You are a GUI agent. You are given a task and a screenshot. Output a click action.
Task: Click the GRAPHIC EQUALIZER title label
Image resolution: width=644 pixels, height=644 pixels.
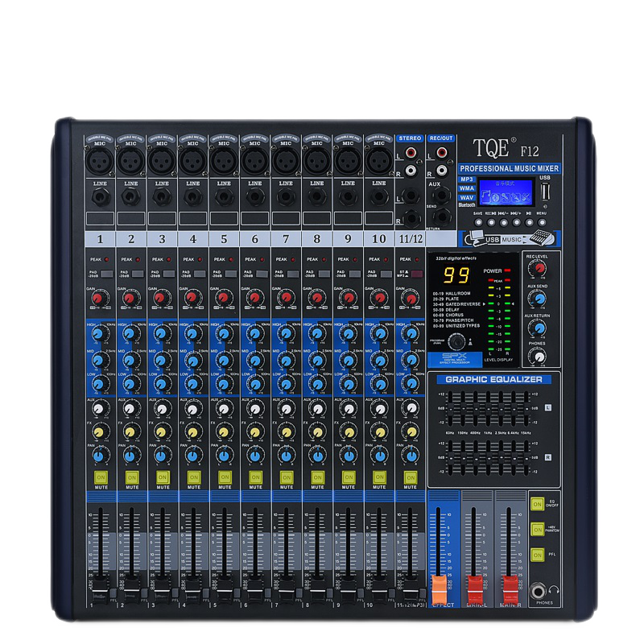click(493, 379)
